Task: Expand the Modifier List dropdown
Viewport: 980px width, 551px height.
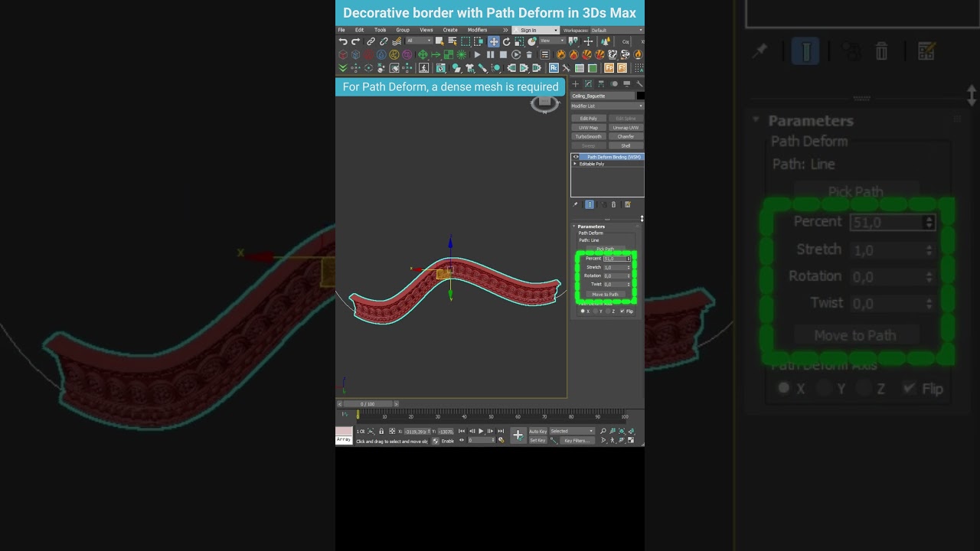Action: 607,106
